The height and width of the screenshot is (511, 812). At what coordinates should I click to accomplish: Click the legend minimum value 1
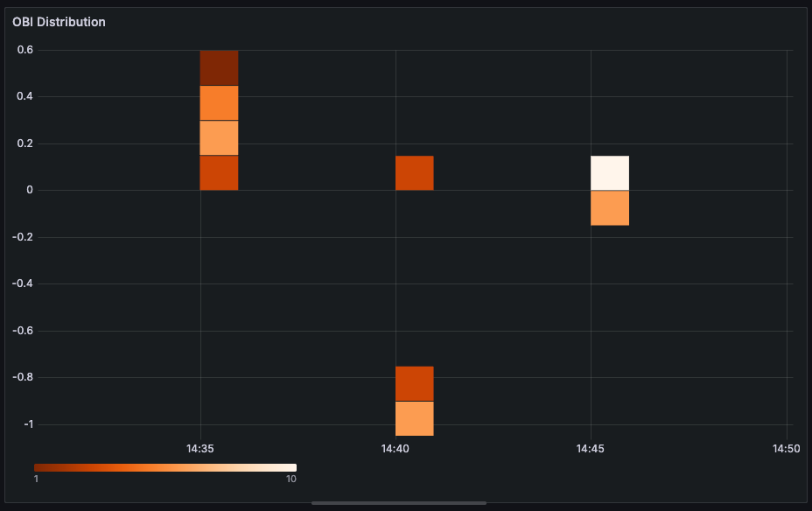(36, 479)
